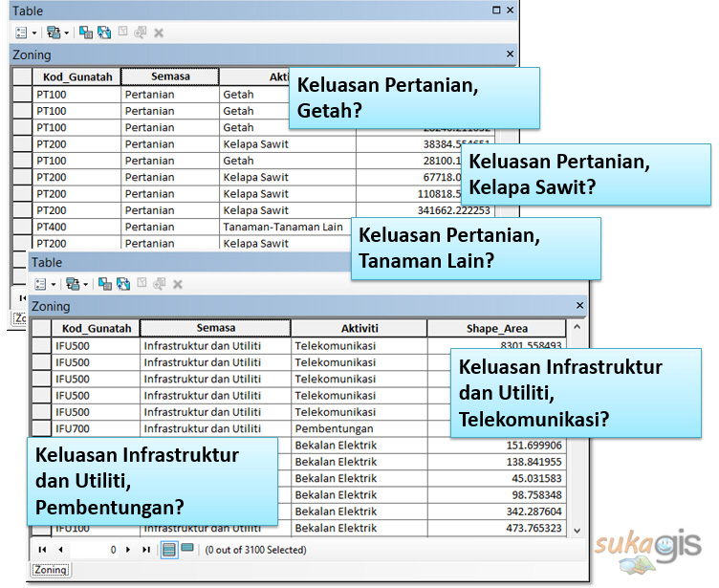This screenshot has height=588, width=719.
Task: Open Related Tables in the back Table window
Action: 54,33
